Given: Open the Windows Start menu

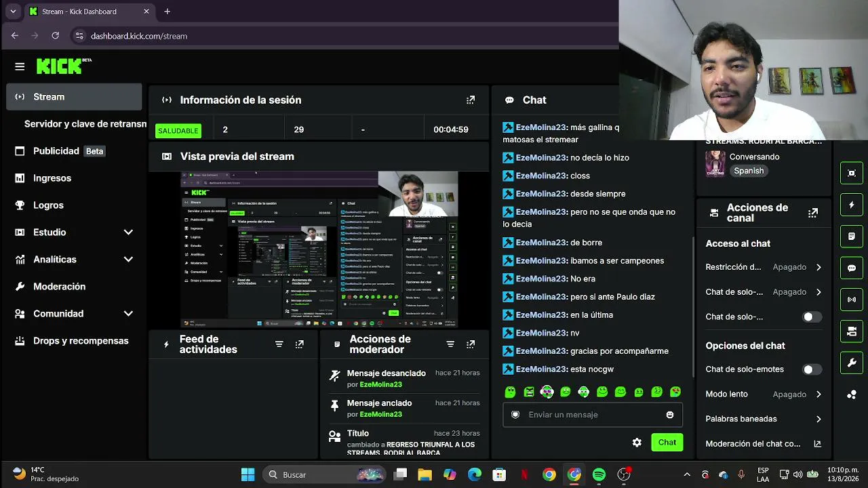Looking at the screenshot, I should (x=248, y=474).
